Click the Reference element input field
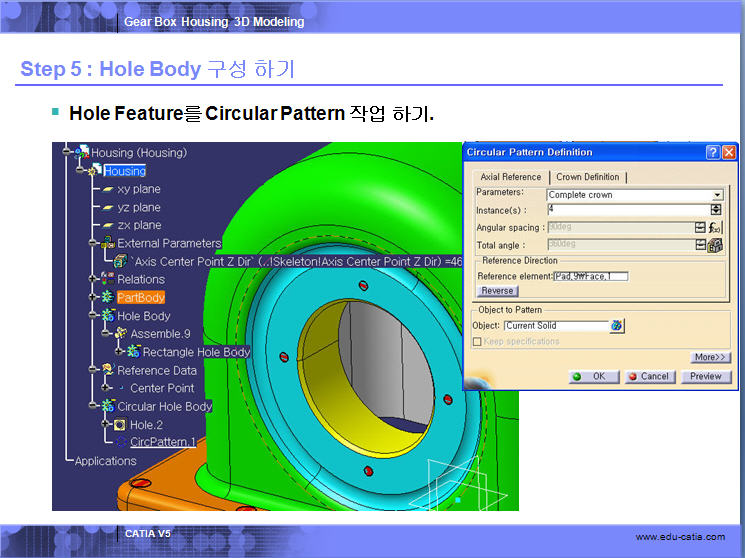Viewport: 745px width, 558px height. coord(590,276)
